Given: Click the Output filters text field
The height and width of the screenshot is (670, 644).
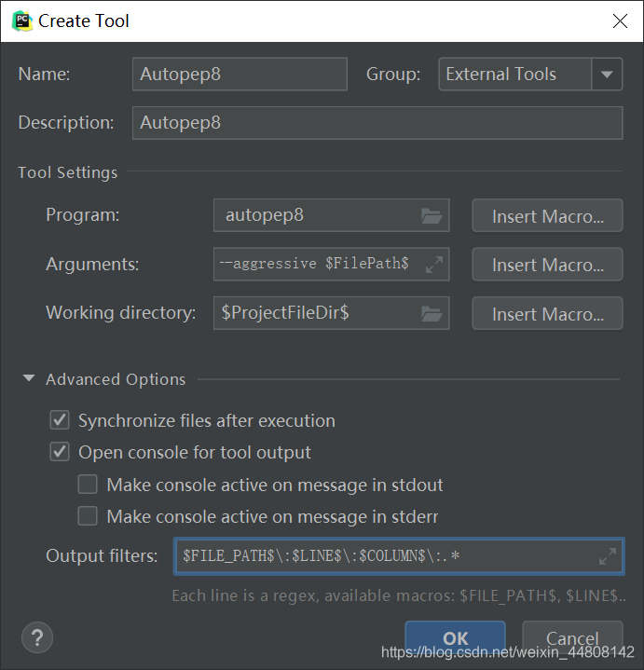Looking at the screenshot, I should coord(399,556).
